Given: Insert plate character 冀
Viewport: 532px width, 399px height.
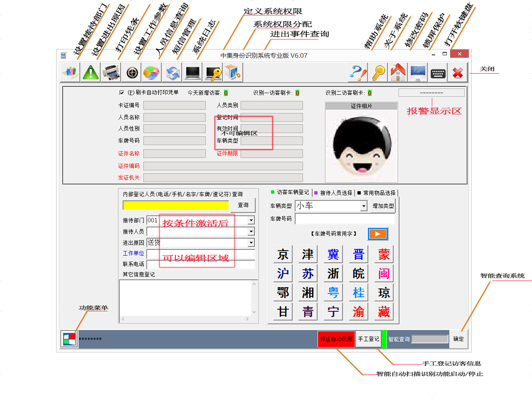Looking at the screenshot, I should pyautogui.click(x=333, y=254).
